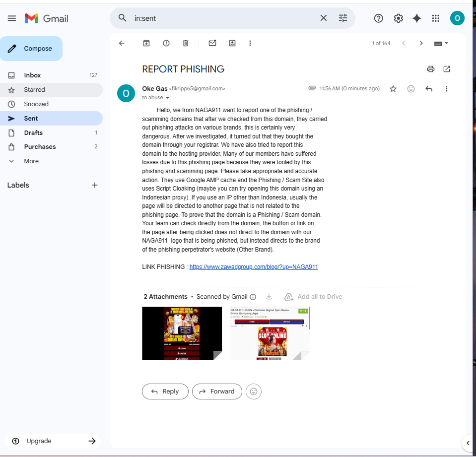Open the Inbox folder
476x457 pixels.
51,75
